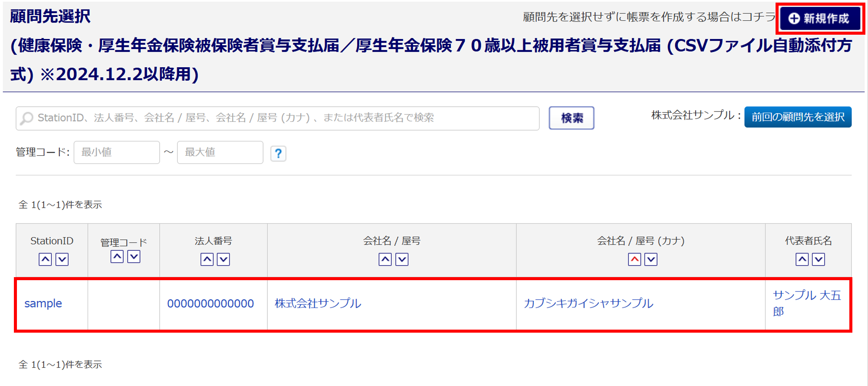This screenshot has width=868, height=386.
Task: Open the management code help question icon
Action: (x=278, y=154)
